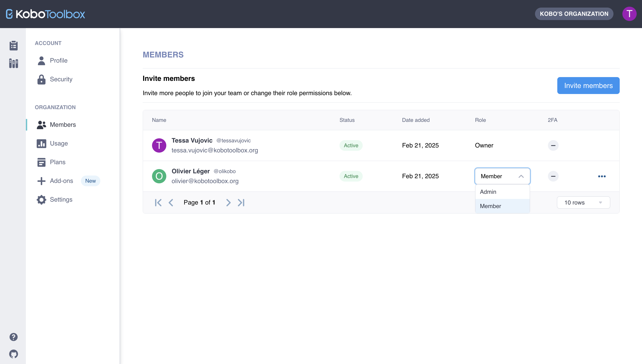The image size is (642, 364).
Task: Open the 10 rows per page dropdown
Action: [583, 202]
